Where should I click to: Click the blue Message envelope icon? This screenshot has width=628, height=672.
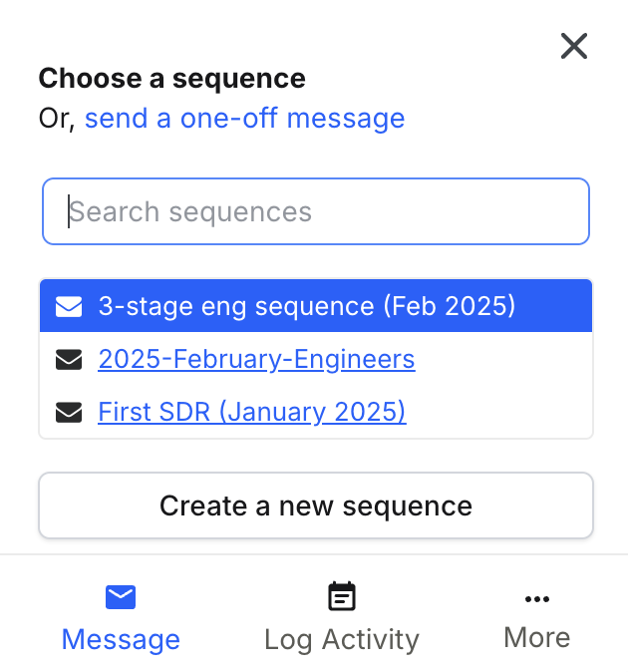coord(121,597)
